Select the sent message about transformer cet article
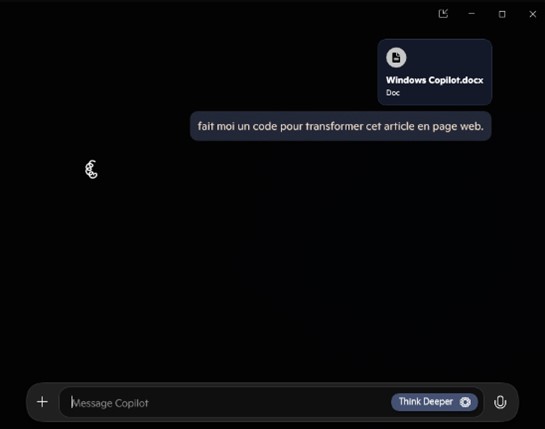This screenshot has height=429, width=545. (341, 126)
